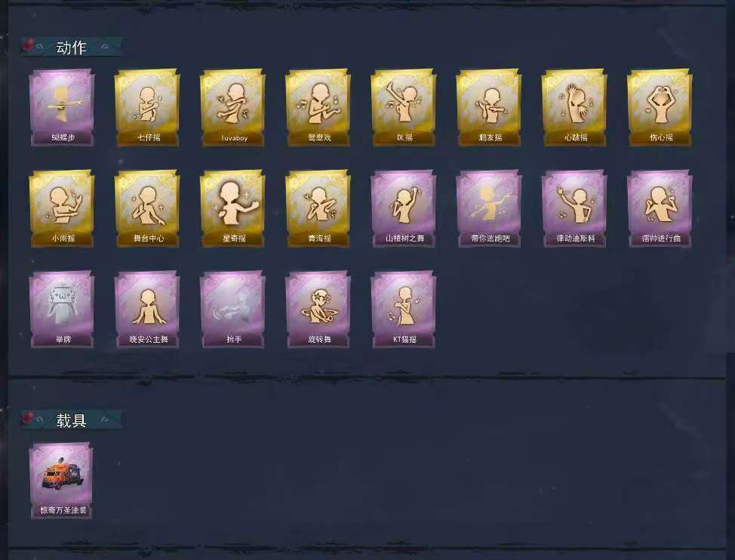The height and width of the screenshot is (560, 735).
Task: Choose the 青海摇 dance emote
Action: [318, 208]
